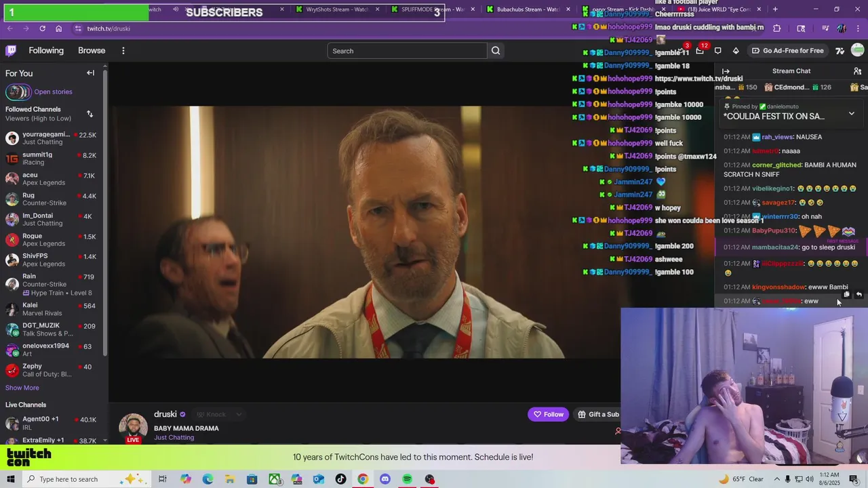Open Rug's Counter-Strike stream
This screenshot has height=488, width=868.
click(52, 199)
